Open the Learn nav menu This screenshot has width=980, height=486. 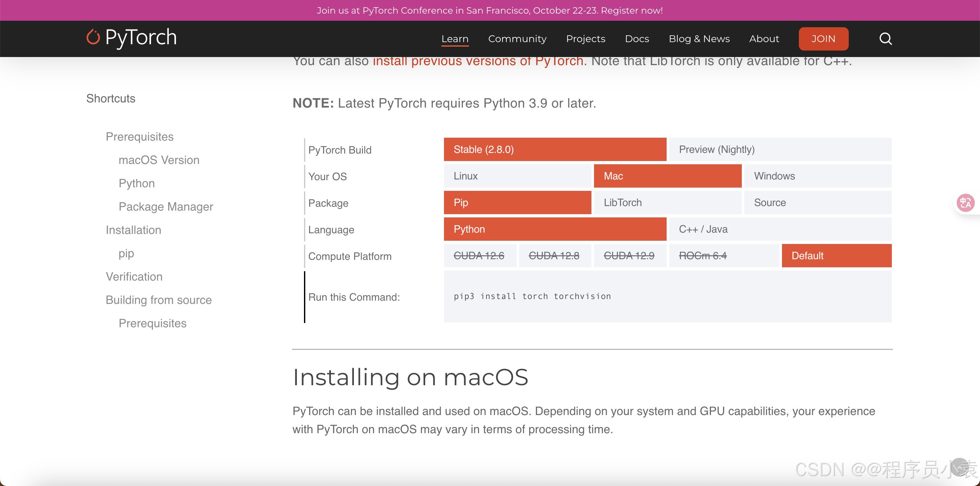pyautogui.click(x=455, y=39)
